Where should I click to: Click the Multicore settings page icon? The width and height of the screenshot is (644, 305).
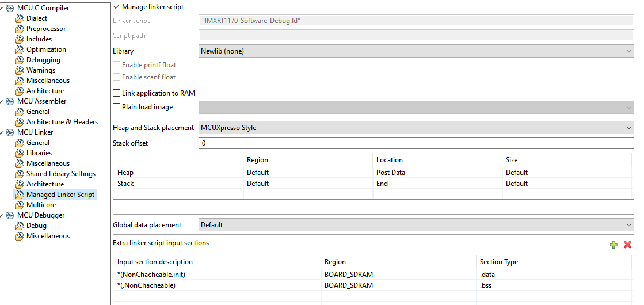pos(20,205)
